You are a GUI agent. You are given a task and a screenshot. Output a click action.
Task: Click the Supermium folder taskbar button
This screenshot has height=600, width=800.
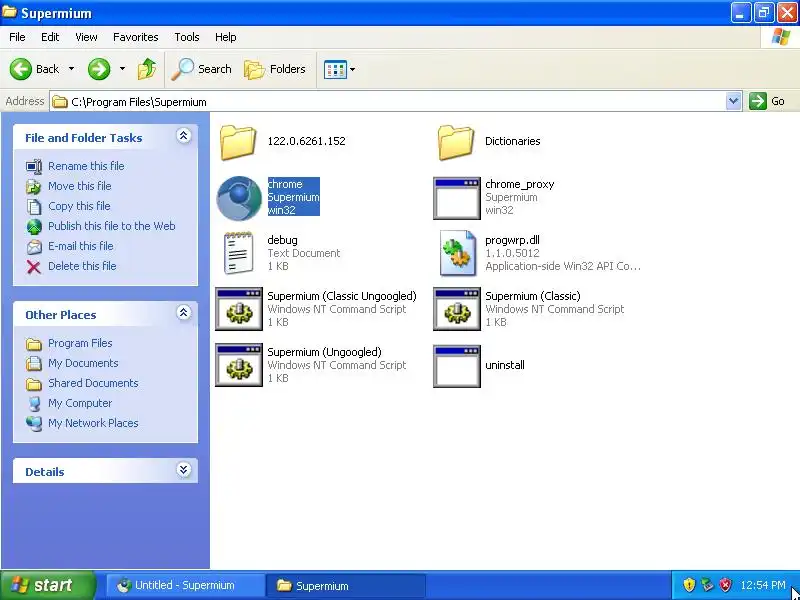click(345, 586)
